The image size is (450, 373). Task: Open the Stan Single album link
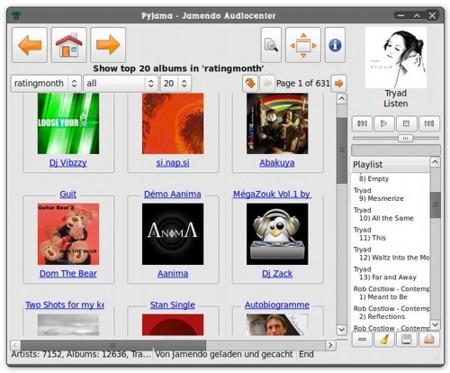pyautogui.click(x=172, y=305)
